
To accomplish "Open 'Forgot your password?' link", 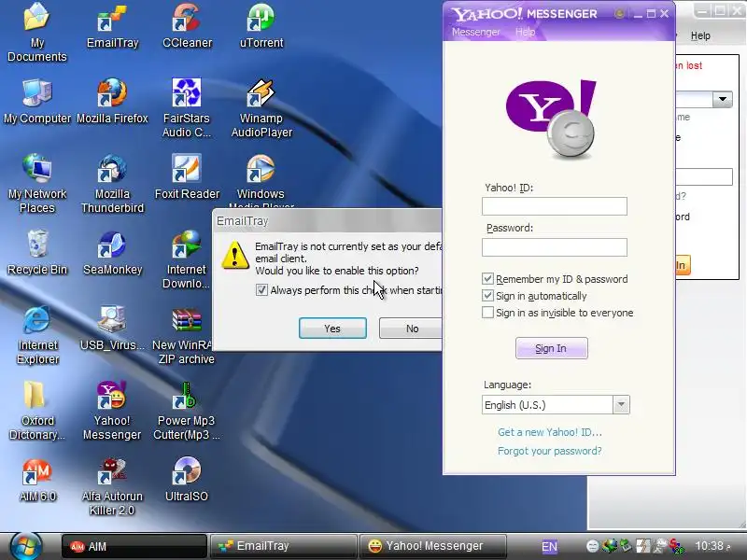I will [550, 451].
